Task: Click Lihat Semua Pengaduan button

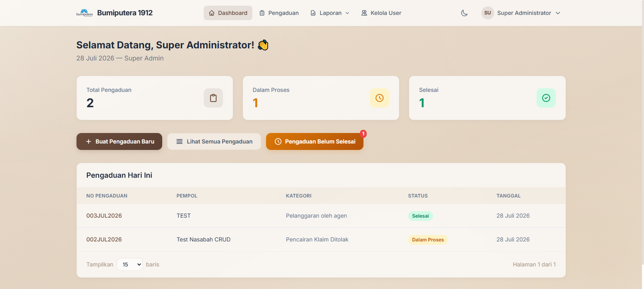Action: pyautogui.click(x=214, y=141)
